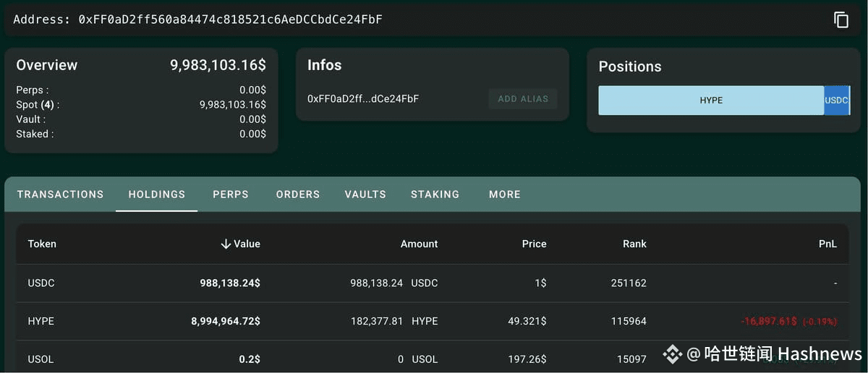The image size is (868, 373).
Task: Switch to the PERPS tab
Action: [x=231, y=194]
